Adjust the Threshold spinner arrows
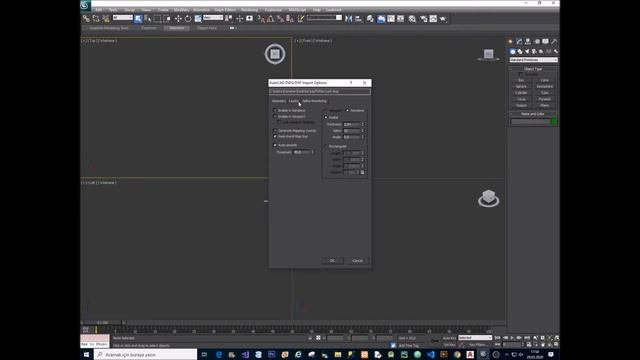Image resolution: width=640 pixels, height=360 pixels. click(313, 152)
